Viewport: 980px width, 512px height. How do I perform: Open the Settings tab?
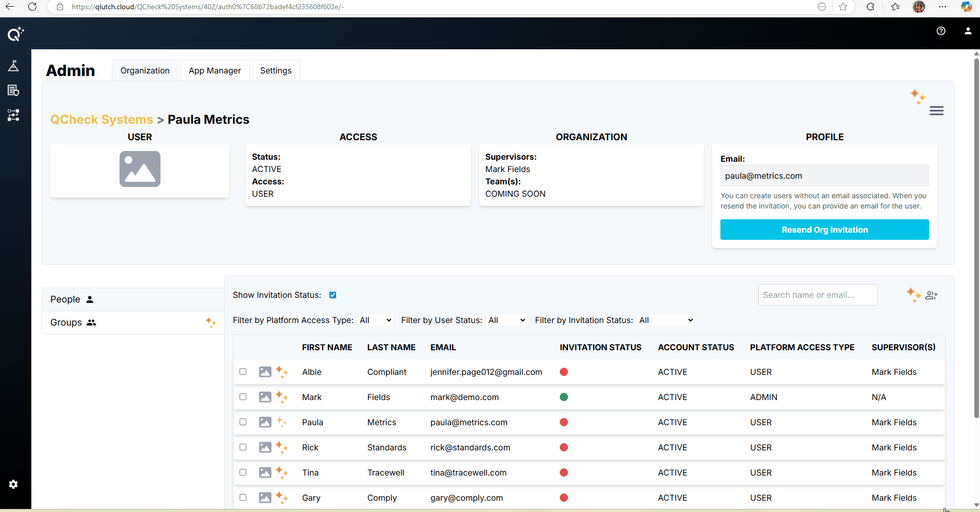click(x=276, y=71)
